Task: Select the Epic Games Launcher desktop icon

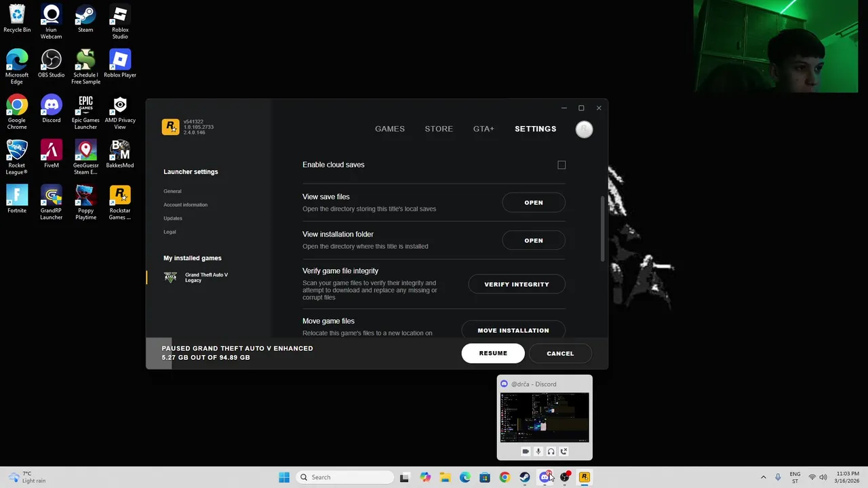Action: (85, 113)
